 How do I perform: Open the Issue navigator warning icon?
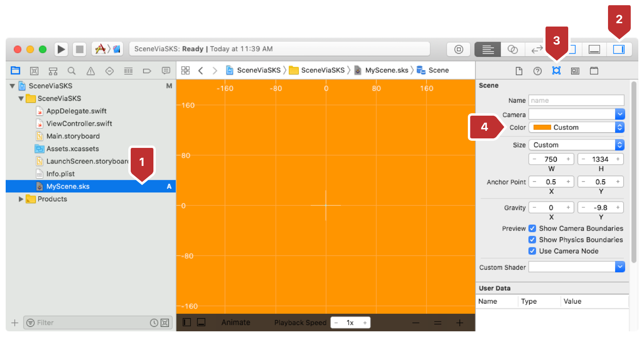click(90, 71)
